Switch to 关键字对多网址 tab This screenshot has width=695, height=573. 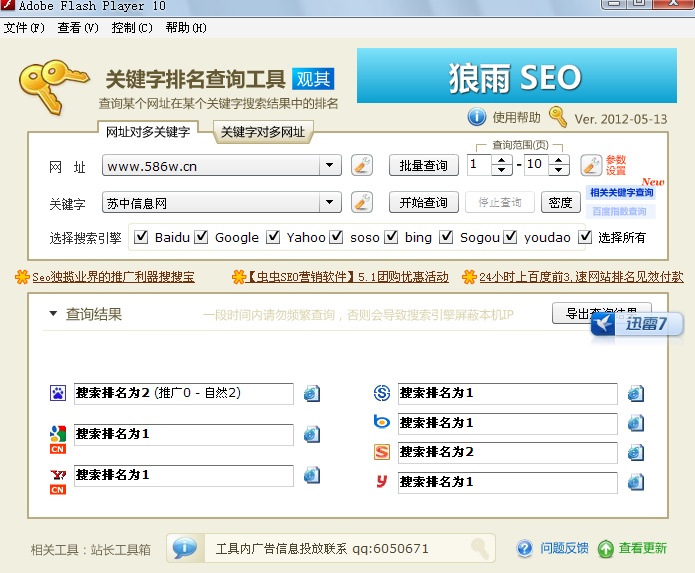tap(263, 132)
